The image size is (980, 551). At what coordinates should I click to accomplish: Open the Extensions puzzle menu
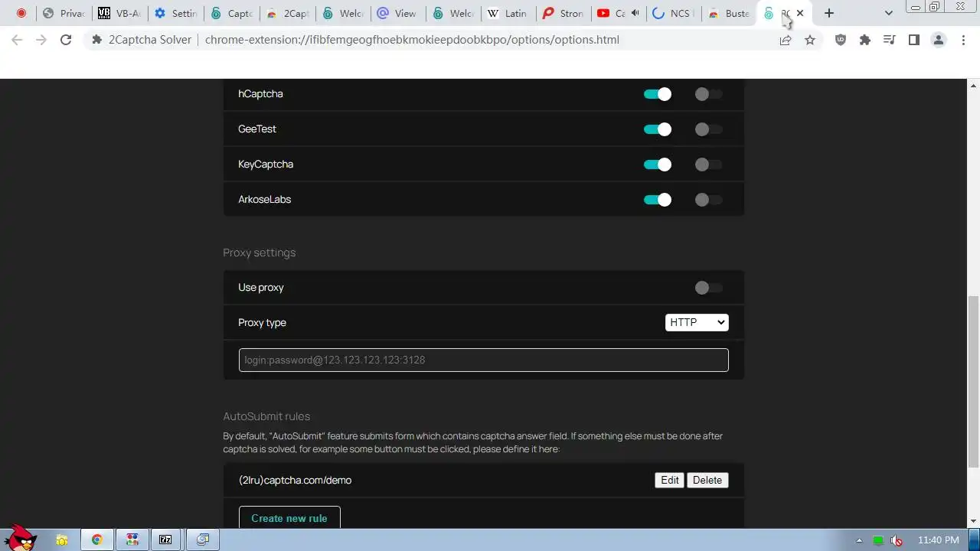pyautogui.click(x=865, y=40)
